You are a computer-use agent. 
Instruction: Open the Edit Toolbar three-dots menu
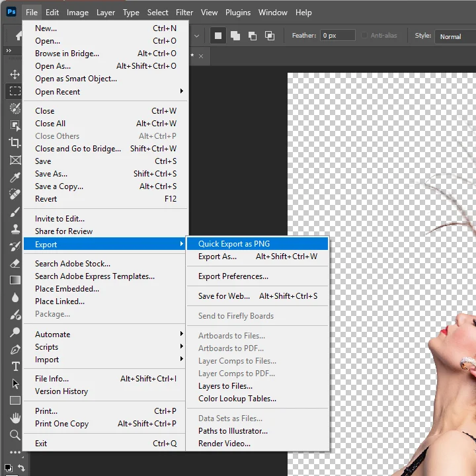point(15,452)
